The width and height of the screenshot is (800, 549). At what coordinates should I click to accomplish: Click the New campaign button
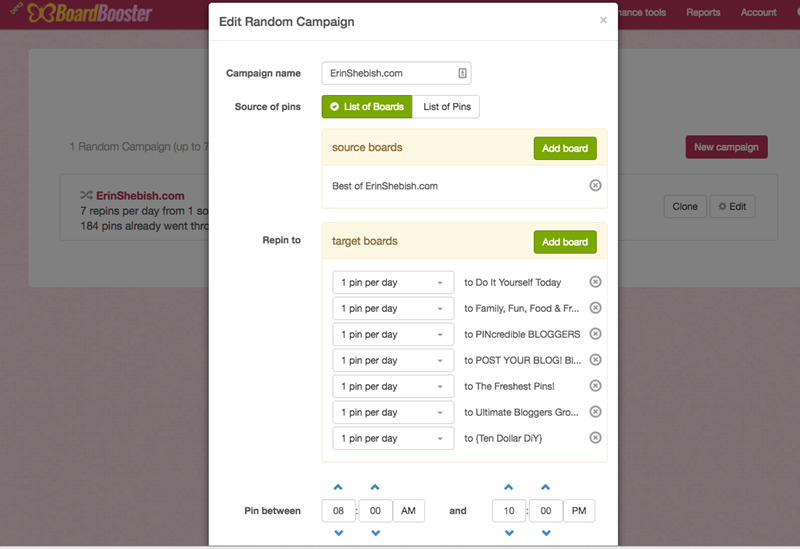pos(726,147)
